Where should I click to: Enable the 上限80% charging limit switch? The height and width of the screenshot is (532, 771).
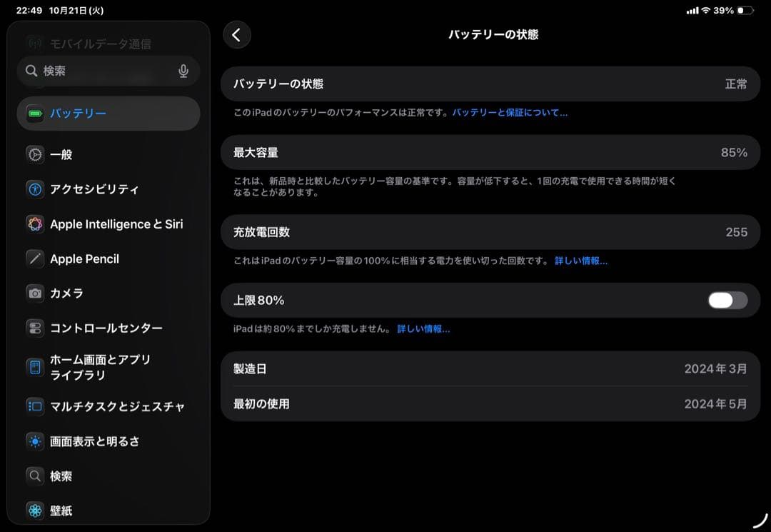tap(727, 301)
